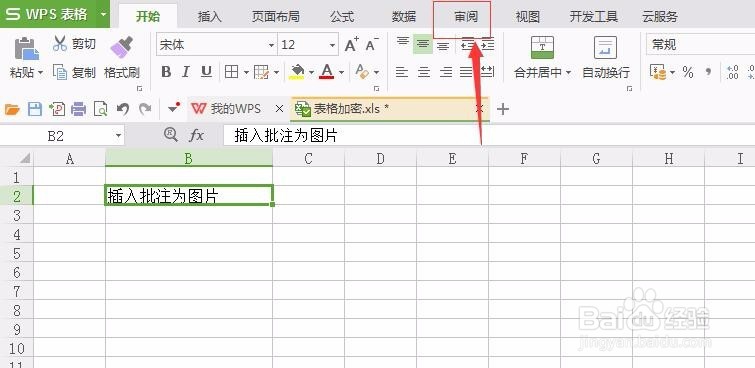Image resolution: width=755 pixels, height=368 pixels.
Task: Go to the 公式 ribbon tab
Action: [x=342, y=17]
